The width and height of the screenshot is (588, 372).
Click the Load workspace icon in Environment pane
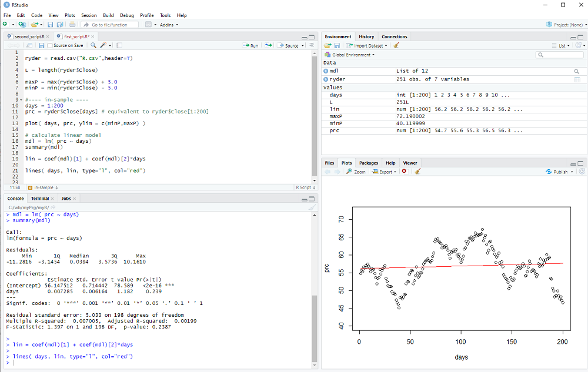pyautogui.click(x=328, y=45)
